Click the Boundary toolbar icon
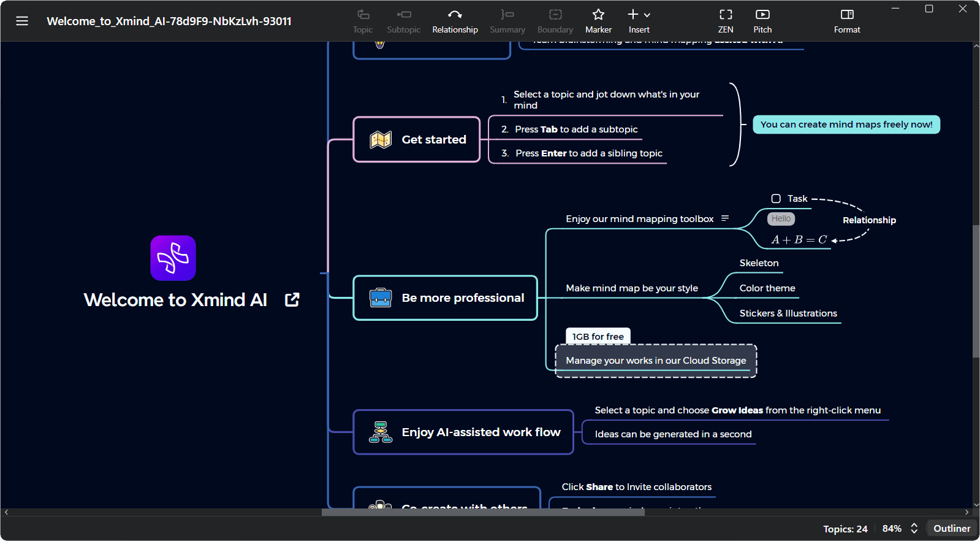The image size is (980, 541). point(555,14)
